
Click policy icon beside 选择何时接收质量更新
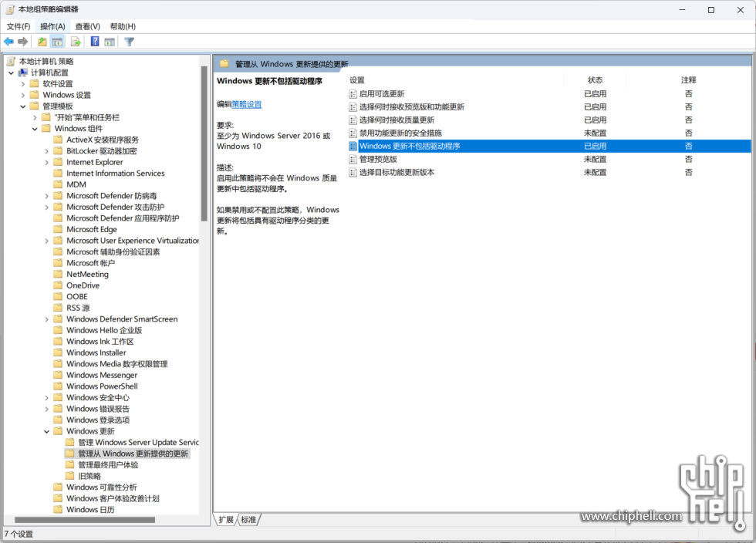coord(353,120)
